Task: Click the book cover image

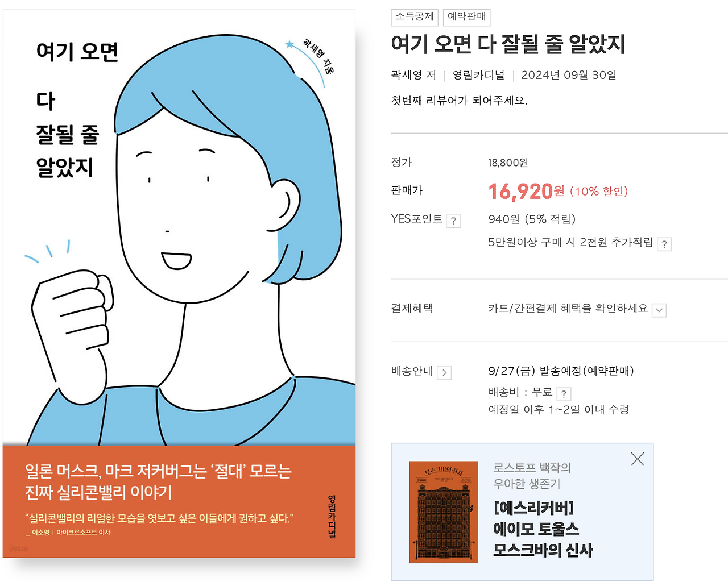Action: [x=179, y=284]
